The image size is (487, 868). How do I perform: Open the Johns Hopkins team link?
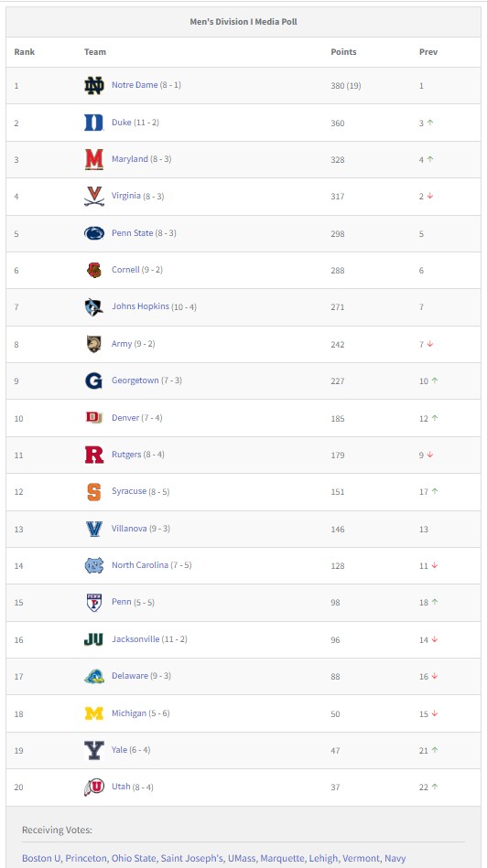point(140,306)
